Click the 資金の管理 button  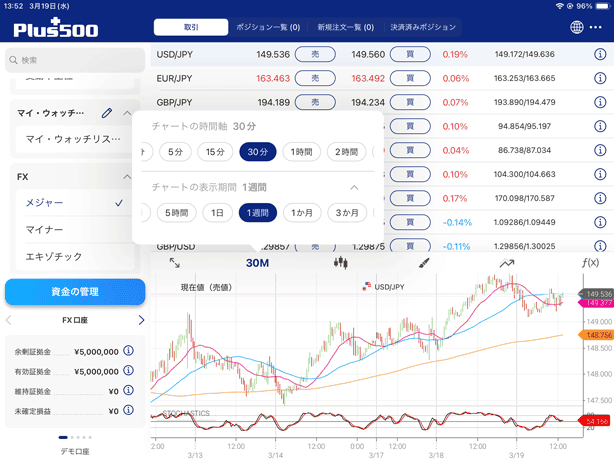click(x=75, y=291)
